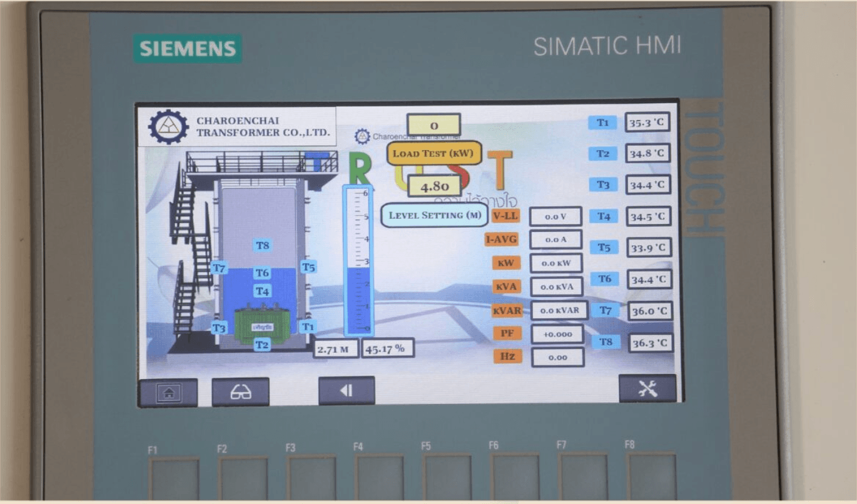Tap the T5 sensor marker on tank

pyautogui.click(x=308, y=267)
